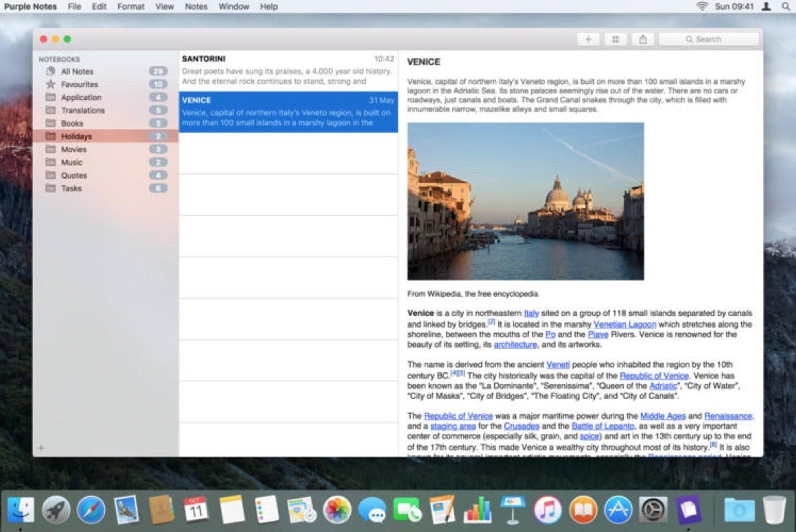Image resolution: width=796 pixels, height=532 pixels.
Task: Open the Pages icon in the Dock
Action: tap(442, 509)
